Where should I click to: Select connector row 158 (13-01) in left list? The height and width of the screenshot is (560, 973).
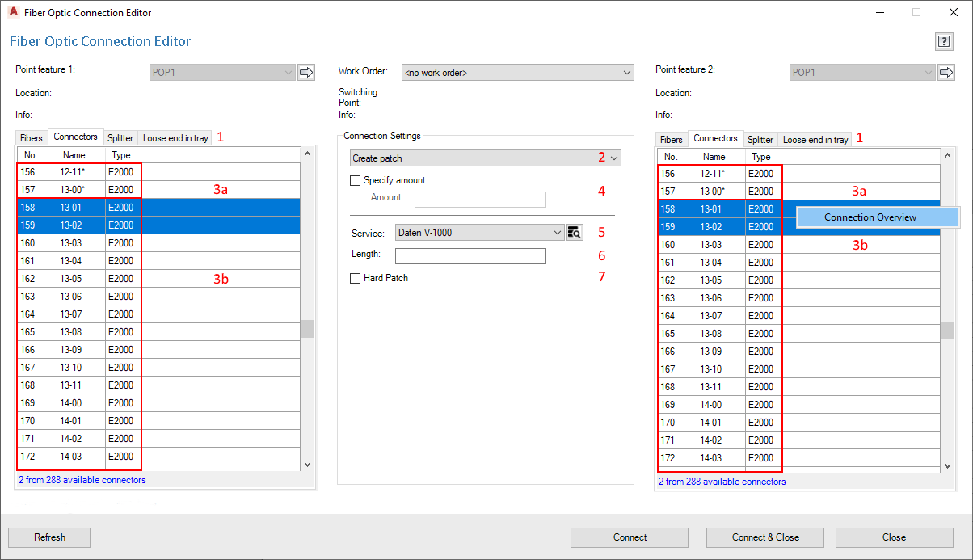158,208
